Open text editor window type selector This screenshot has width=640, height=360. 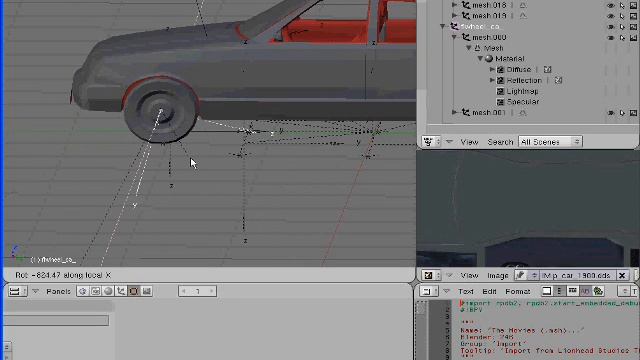pos(429,291)
